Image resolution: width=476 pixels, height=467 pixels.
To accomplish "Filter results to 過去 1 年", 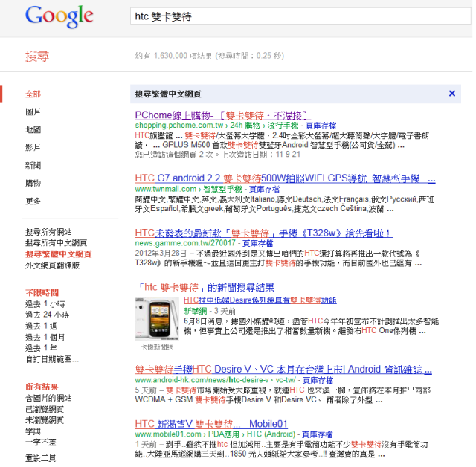I will (42, 348).
